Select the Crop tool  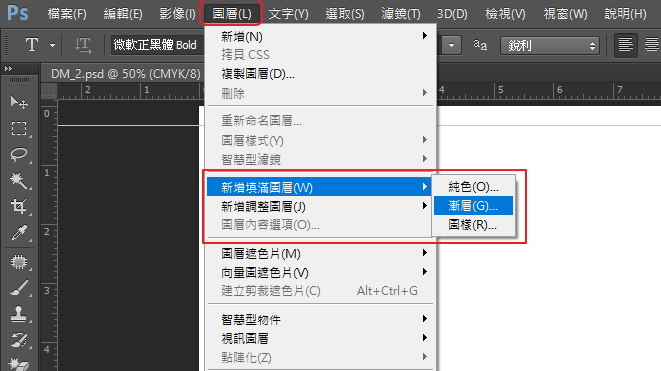(x=19, y=206)
